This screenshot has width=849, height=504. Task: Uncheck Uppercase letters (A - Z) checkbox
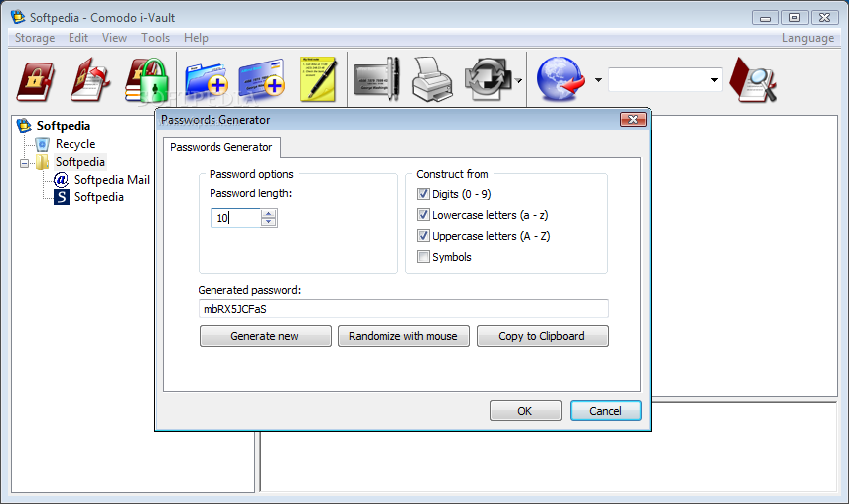point(423,236)
